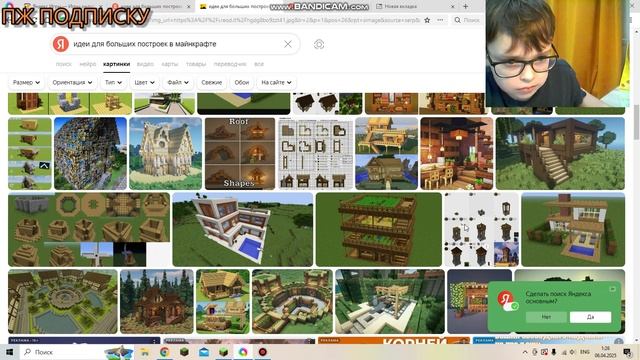Open the colorful ring browser taskbar icon

pyautogui.click(x=243, y=352)
